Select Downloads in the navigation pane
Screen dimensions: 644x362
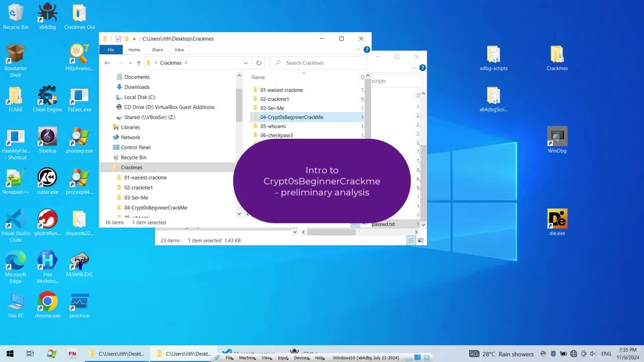137,87
